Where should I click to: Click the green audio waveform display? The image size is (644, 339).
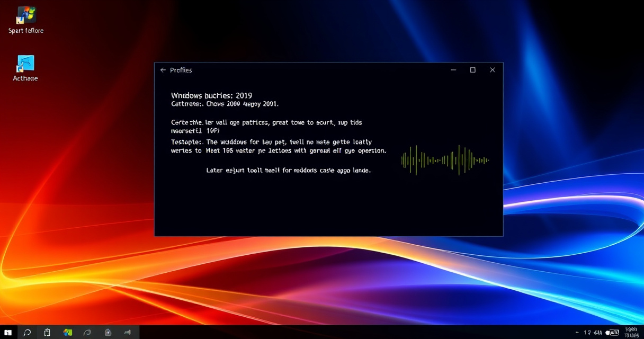tap(445, 160)
